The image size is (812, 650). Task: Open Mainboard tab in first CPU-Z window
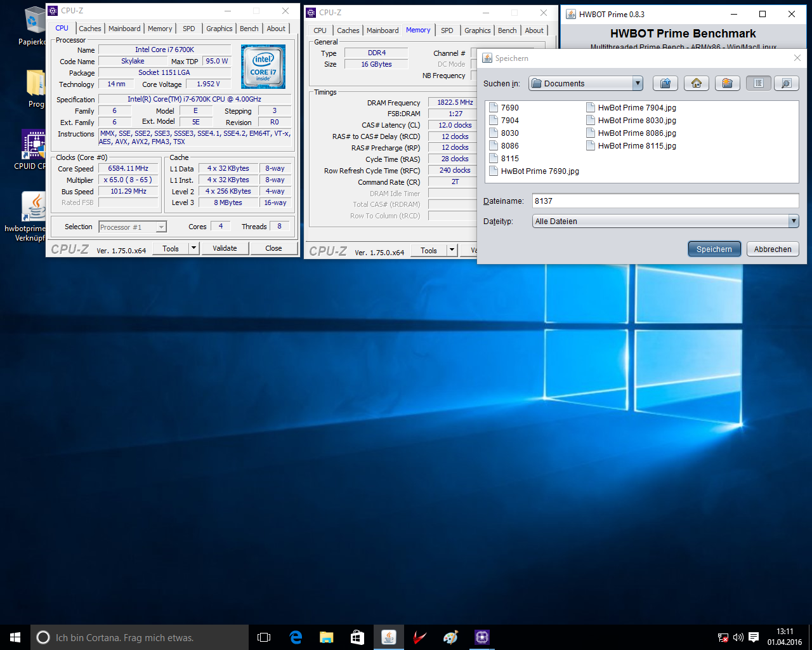[x=124, y=29]
